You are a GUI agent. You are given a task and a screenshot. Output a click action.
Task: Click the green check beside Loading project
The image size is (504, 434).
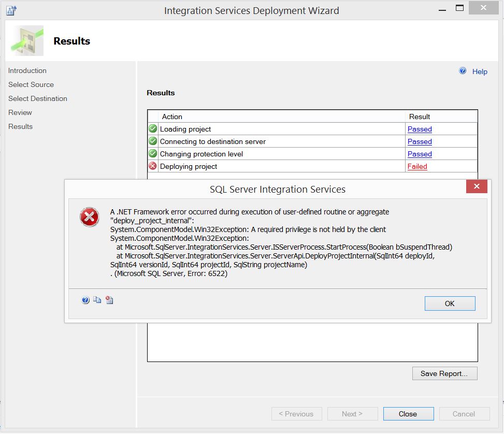[x=152, y=128]
